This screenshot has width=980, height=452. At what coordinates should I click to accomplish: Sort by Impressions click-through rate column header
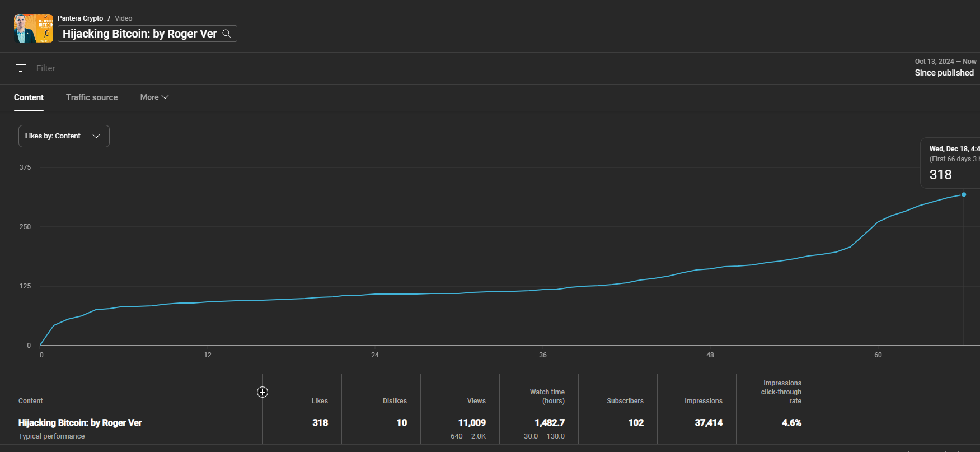click(x=781, y=392)
